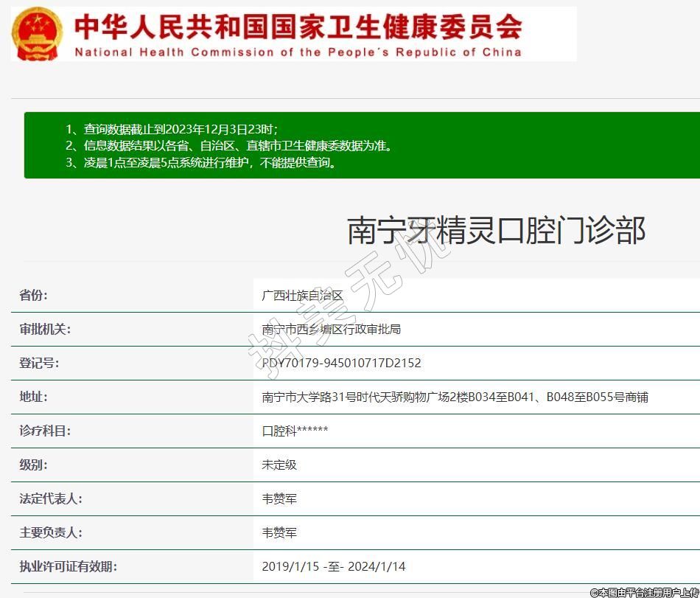This screenshot has width=700, height=598.
Task: Select the 省份 row label
Action: pyautogui.click(x=33, y=295)
